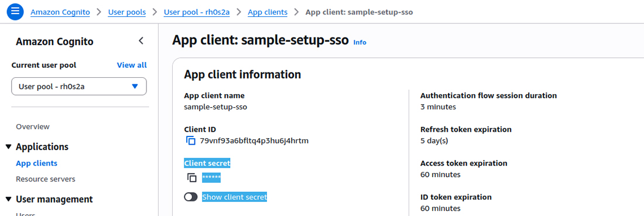644x216 pixels.
Task: Click the 5 day(s) refresh token value
Action: (434, 141)
